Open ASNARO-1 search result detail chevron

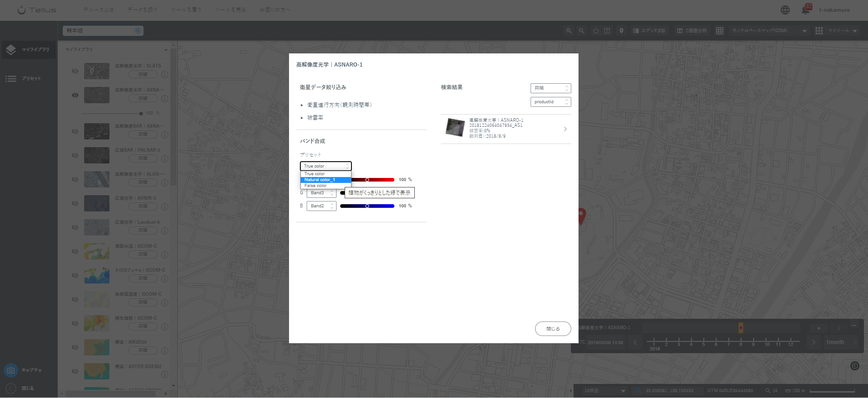coord(565,129)
